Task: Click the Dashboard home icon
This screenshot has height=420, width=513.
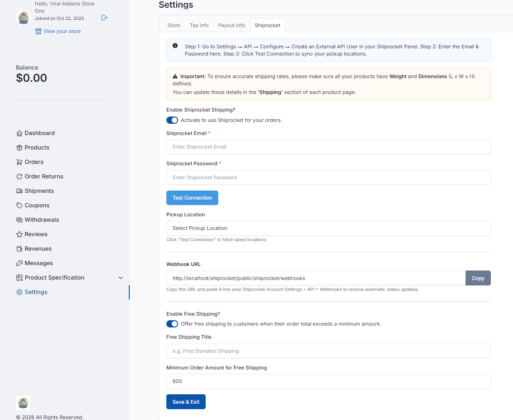Action: pyautogui.click(x=19, y=133)
